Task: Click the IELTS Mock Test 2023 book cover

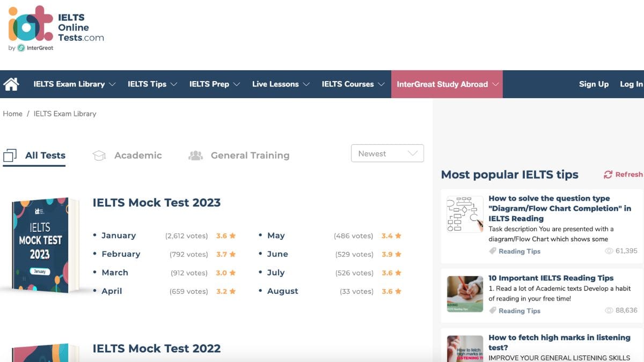Action: coord(46,246)
